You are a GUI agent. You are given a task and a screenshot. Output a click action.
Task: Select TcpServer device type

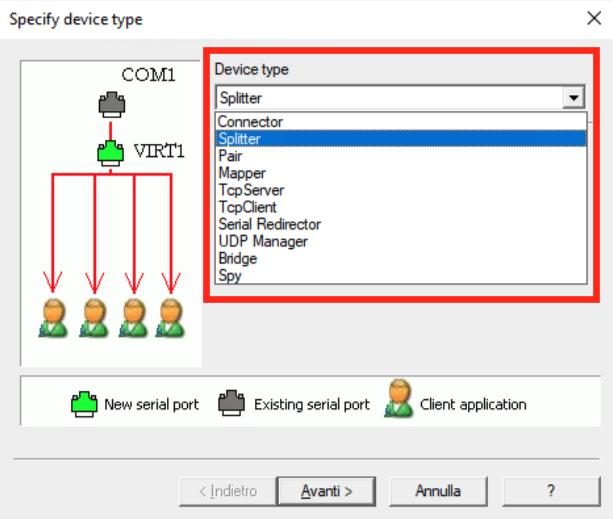250,190
